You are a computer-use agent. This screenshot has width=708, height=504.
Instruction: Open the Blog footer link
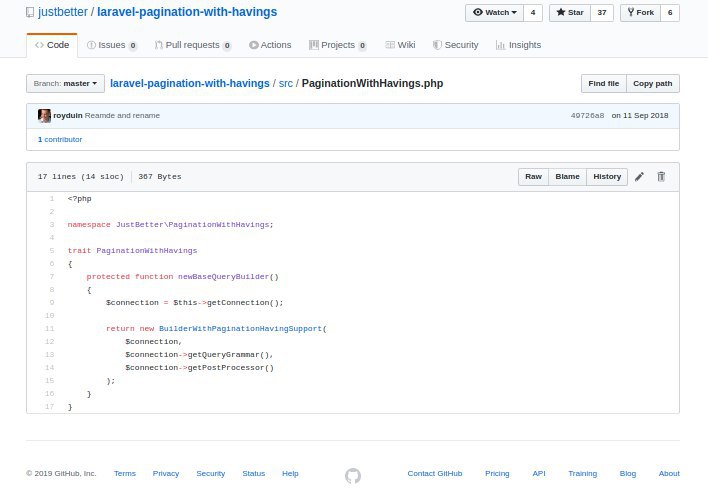(x=628, y=473)
